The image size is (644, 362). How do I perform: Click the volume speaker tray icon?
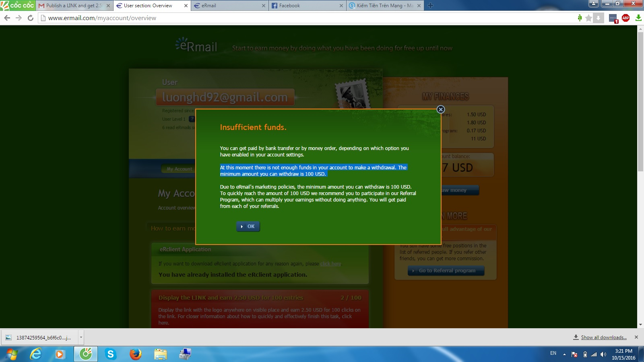click(603, 354)
